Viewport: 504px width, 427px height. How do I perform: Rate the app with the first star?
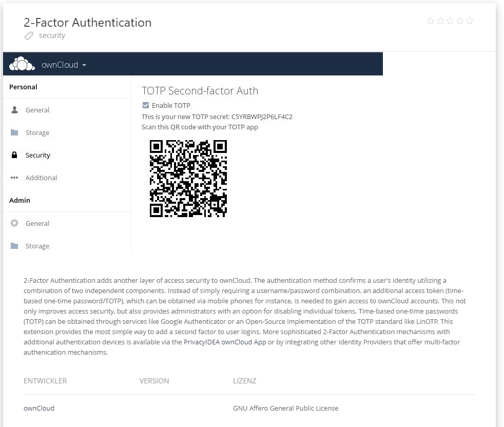430,21
